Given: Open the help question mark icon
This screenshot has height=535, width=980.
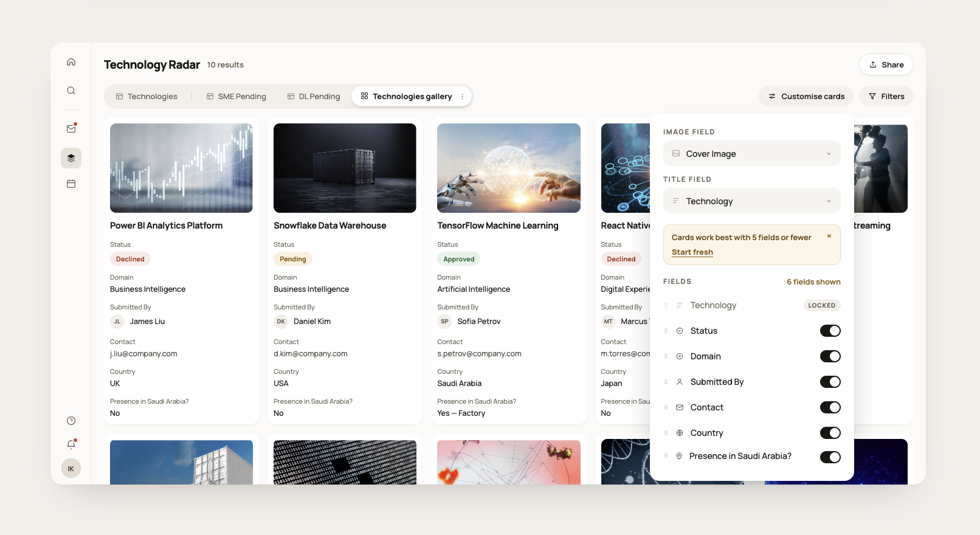Looking at the screenshot, I should [x=71, y=421].
